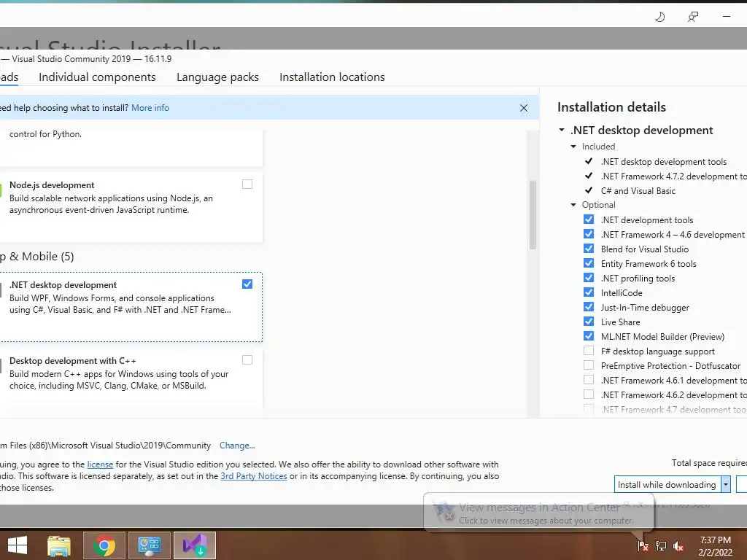Switch to Installation locations tab
The width and height of the screenshot is (747, 560).
[x=332, y=77]
